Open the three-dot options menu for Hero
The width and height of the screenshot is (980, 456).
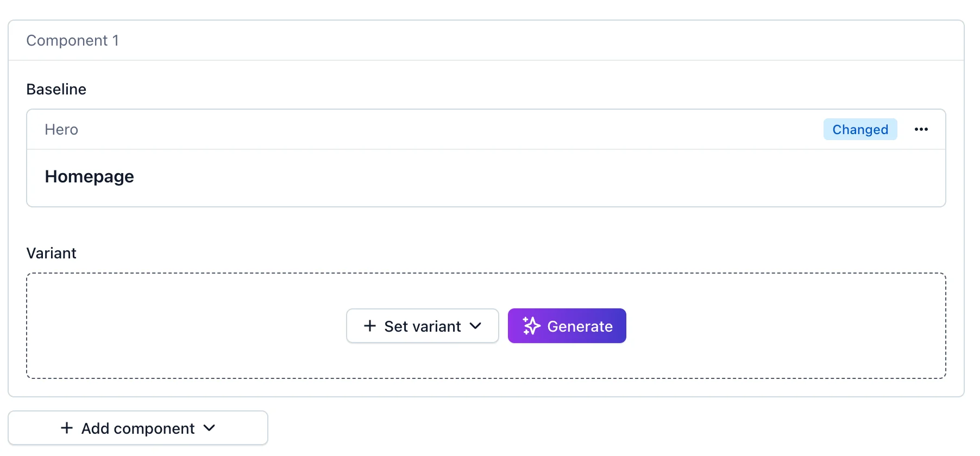coord(921,129)
